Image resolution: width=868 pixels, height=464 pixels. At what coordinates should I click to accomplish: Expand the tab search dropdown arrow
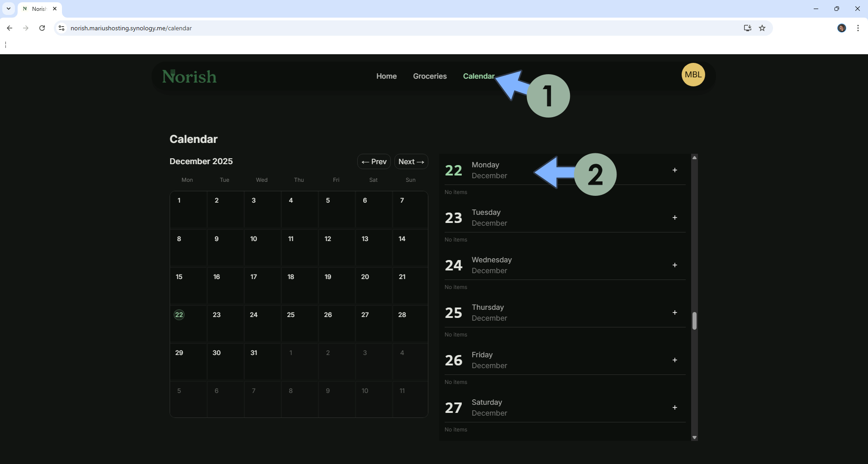(x=9, y=9)
